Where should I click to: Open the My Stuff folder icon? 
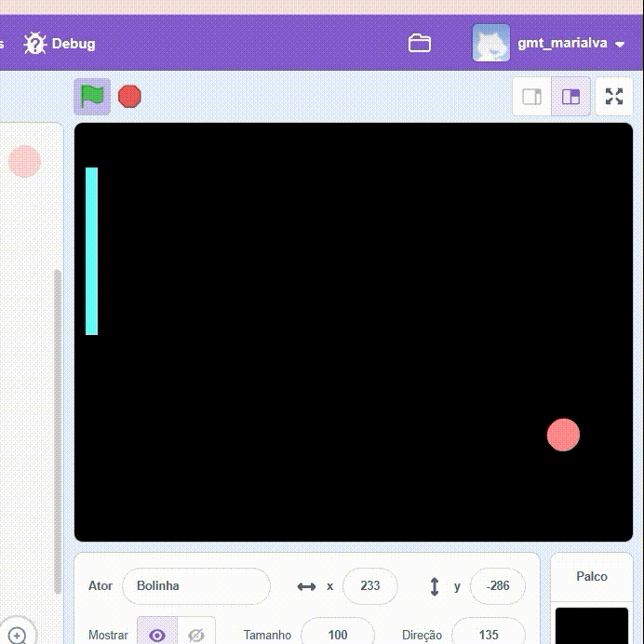pyautogui.click(x=420, y=43)
